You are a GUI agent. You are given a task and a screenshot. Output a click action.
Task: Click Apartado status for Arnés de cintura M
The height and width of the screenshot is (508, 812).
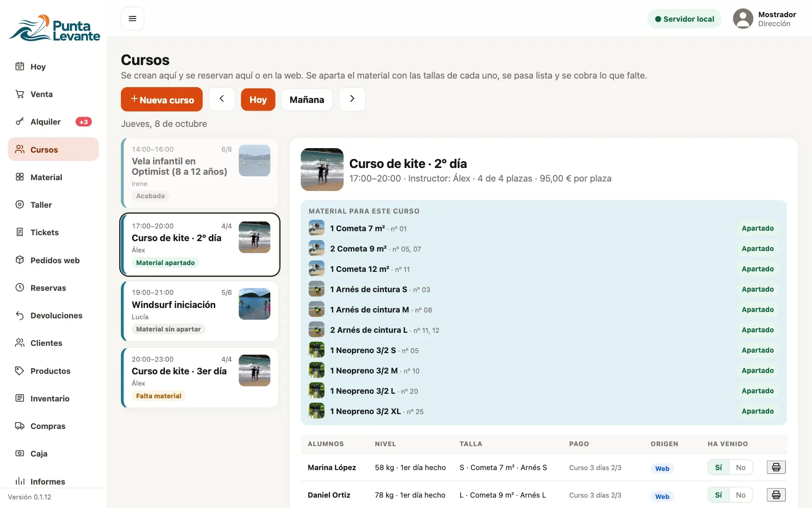click(x=758, y=310)
